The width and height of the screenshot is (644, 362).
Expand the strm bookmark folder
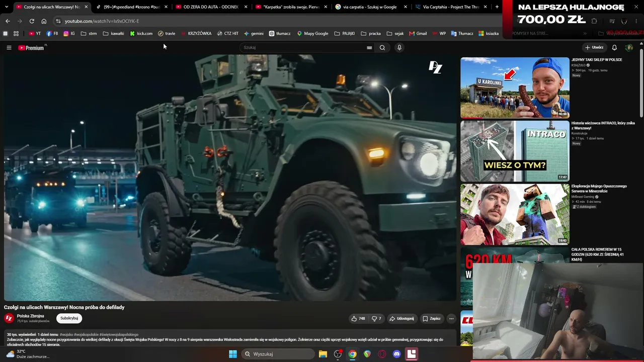pos(89,34)
